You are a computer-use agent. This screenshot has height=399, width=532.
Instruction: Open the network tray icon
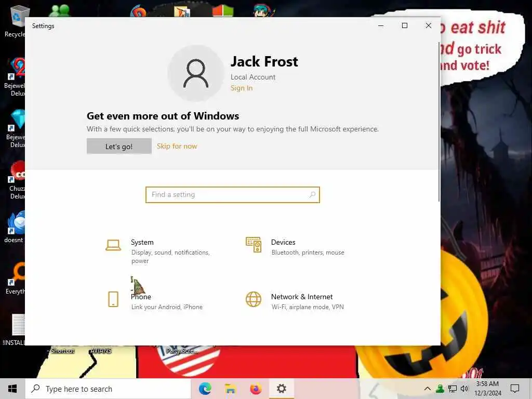(x=453, y=389)
